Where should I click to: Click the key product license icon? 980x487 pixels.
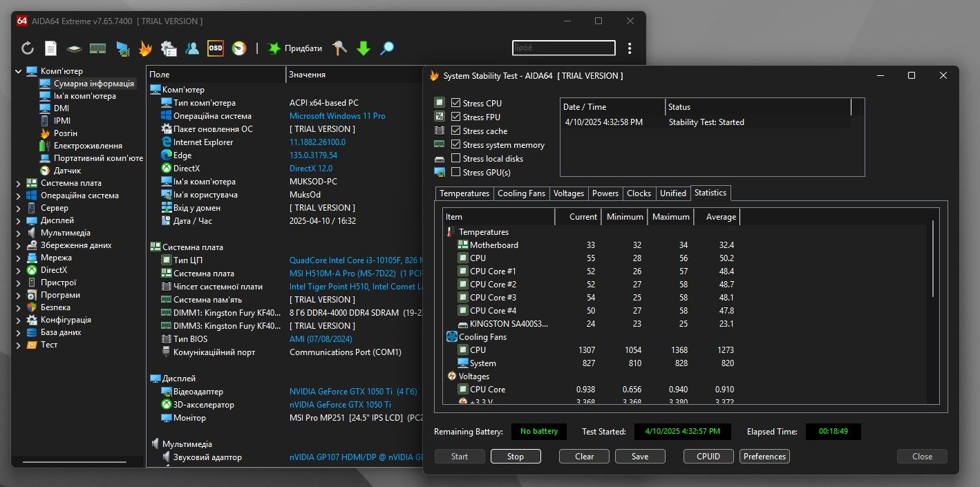(339, 48)
